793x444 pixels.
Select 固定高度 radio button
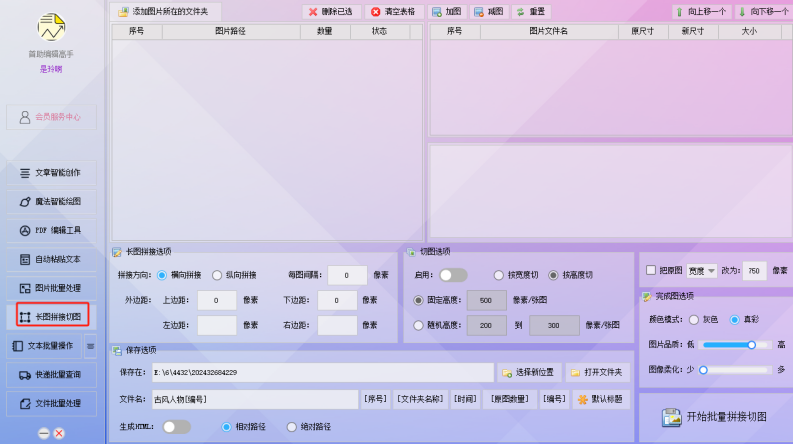click(x=418, y=300)
